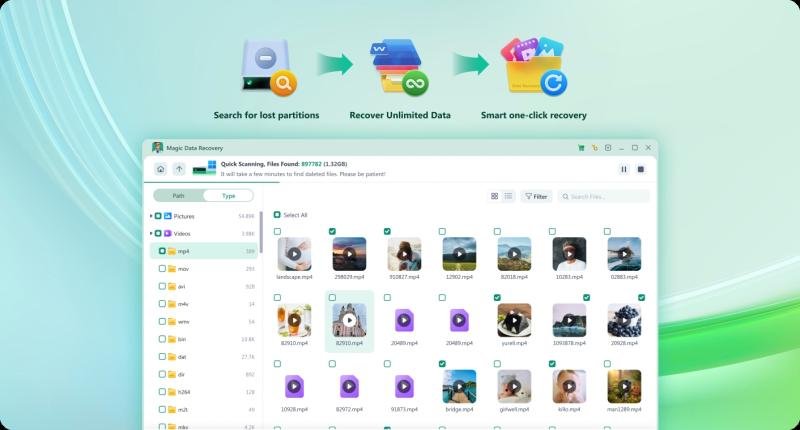Check the dat folder checkbox

[x=162, y=357]
